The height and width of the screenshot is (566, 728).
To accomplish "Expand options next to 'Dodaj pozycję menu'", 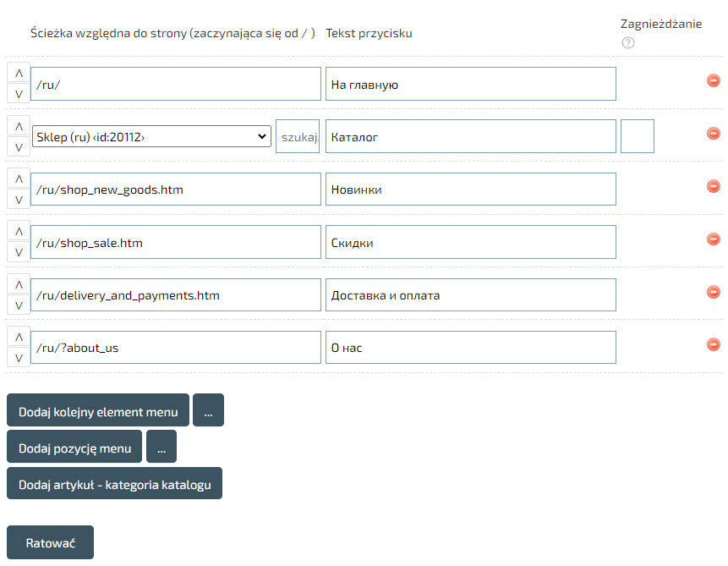I will [161, 447].
